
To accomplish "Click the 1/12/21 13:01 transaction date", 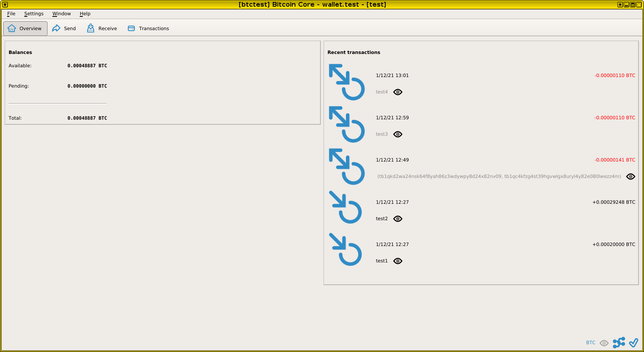I will coord(392,75).
